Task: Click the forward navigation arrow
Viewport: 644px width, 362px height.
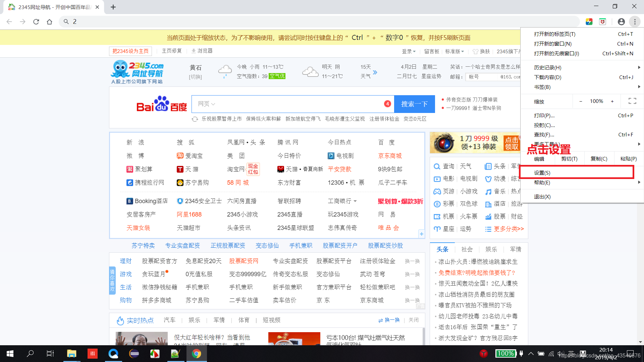Action: click(x=23, y=22)
